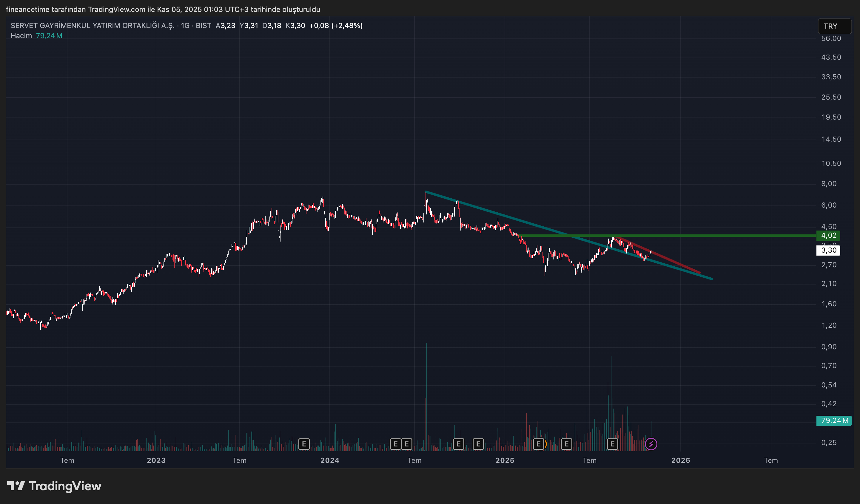Select the green 4,02 price label
The image size is (860, 504).
coord(828,235)
